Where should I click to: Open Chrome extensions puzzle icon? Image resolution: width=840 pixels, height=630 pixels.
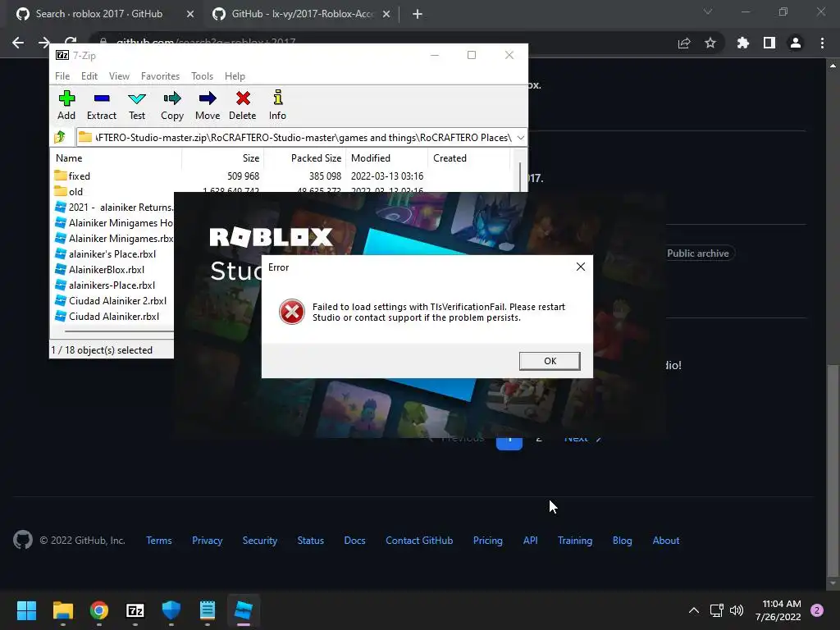tap(743, 43)
